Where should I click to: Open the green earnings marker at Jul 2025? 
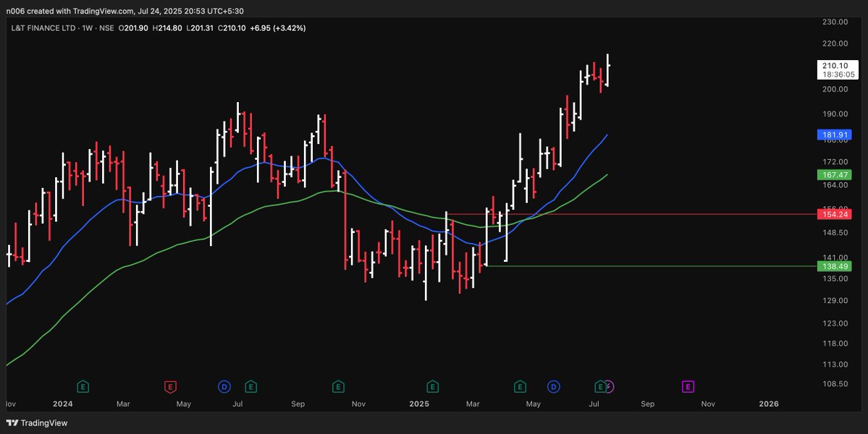[x=600, y=386]
